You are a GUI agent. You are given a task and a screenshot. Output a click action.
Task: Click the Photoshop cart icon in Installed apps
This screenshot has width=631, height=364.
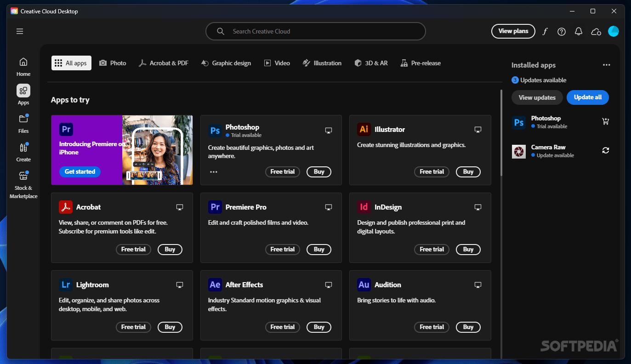606,121
